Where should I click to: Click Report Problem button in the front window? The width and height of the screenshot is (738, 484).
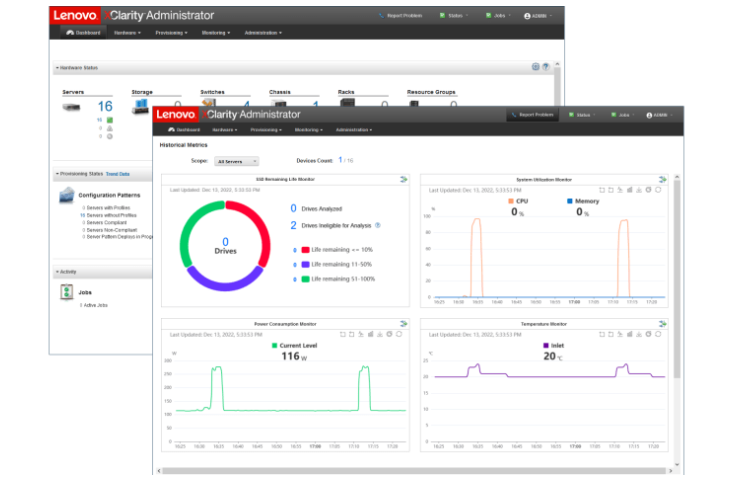click(x=532, y=114)
